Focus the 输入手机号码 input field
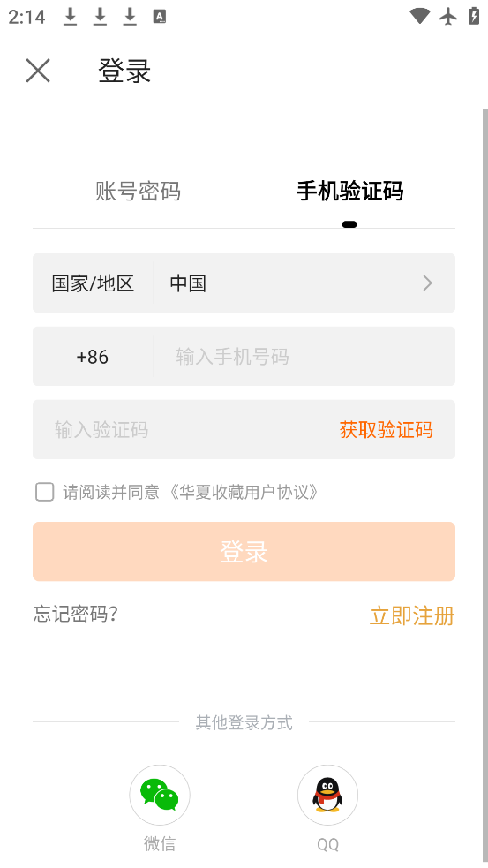 point(304,357)
